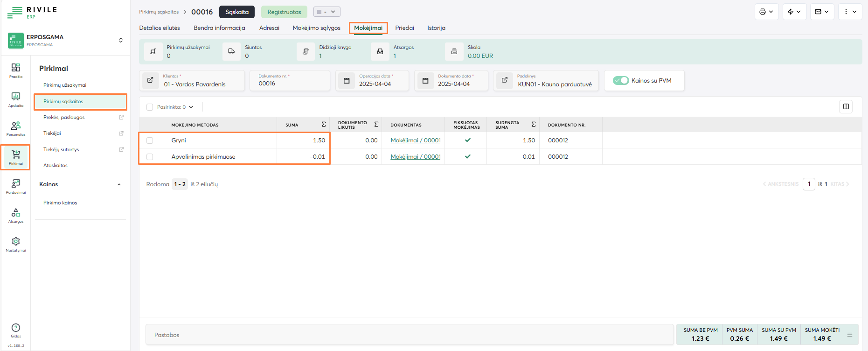Open the envelope email dropdown
The image size is (868, 351).
coord(822,12)
